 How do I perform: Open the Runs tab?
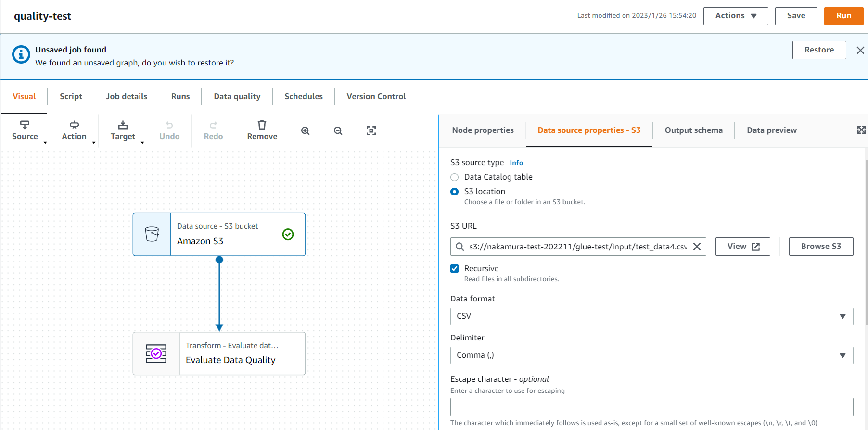point(180,96)
